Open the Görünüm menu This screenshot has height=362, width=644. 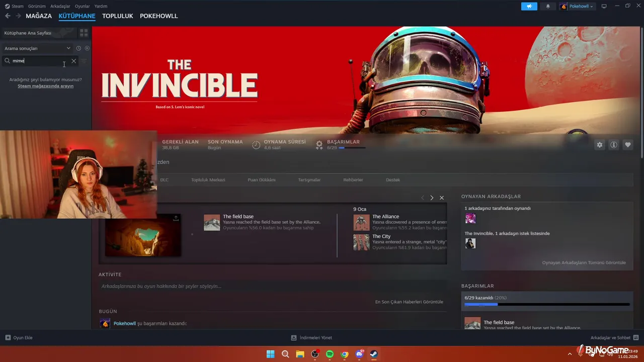(x=37, y=6)
